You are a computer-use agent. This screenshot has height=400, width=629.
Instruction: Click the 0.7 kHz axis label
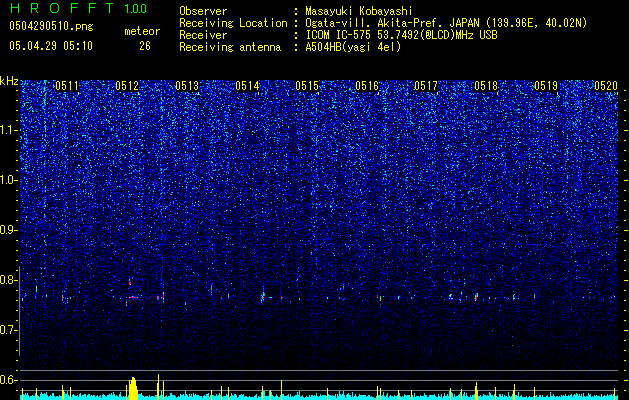click(9, 330)
